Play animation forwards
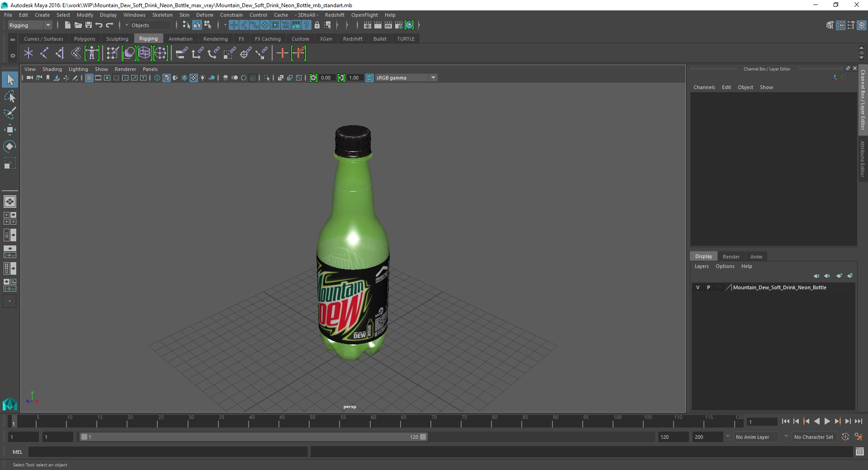The height and width of the screenshot is (470, 868). click(x=827, y=421)
